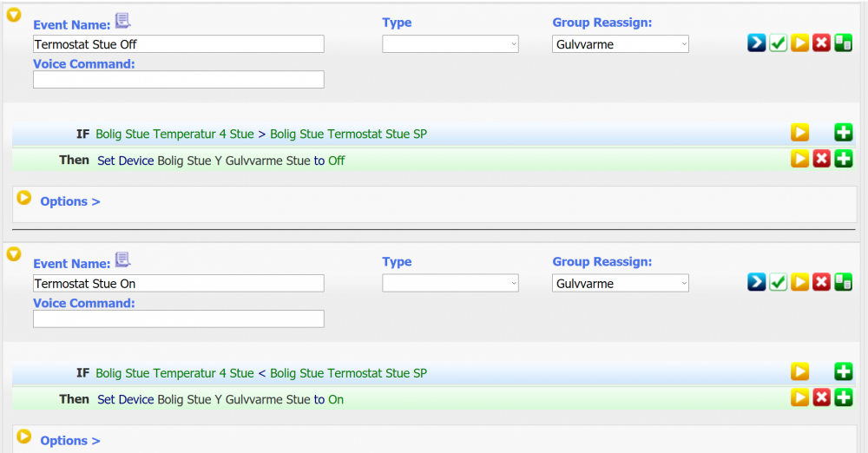Add a condition to Termostat Stue Off IF row
Screen dimensions: 868x453
[x=843, y=133]
